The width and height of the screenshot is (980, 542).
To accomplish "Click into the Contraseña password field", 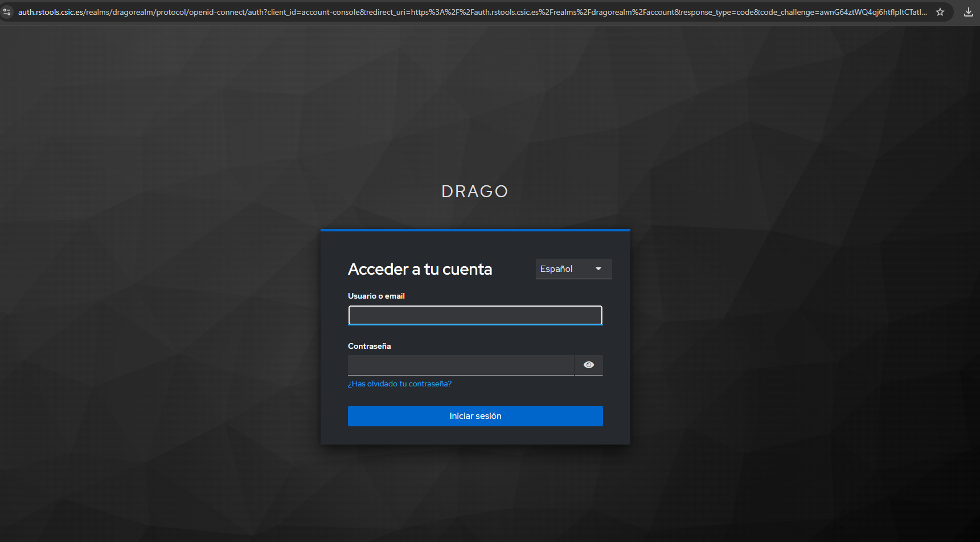I will pos(461,365).
